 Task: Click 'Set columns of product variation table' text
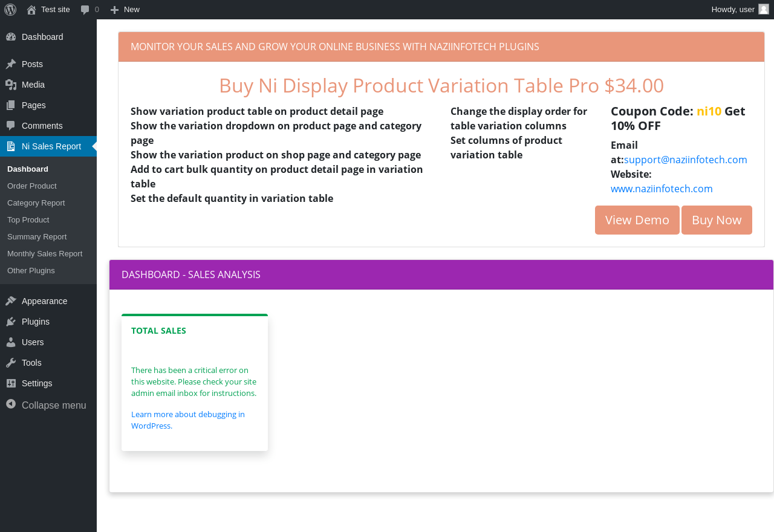coord(506,148)
